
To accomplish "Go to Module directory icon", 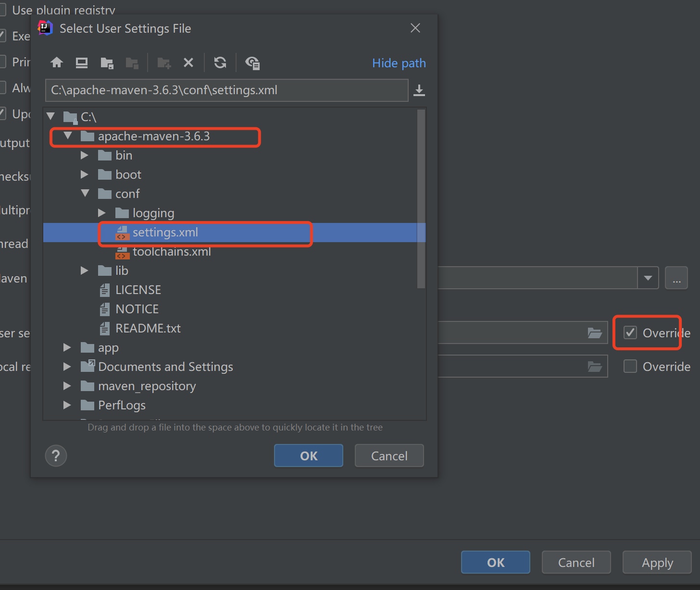I will click(x=132, y=63).
